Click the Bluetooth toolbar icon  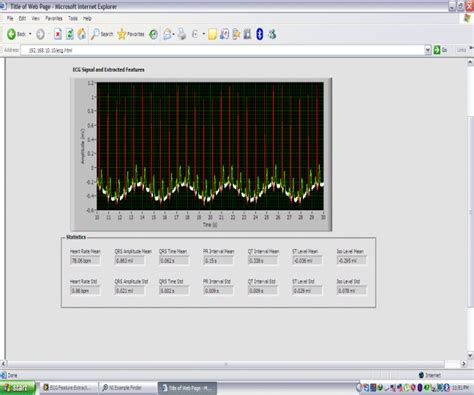pyautogui.click(x=259, y=34)
